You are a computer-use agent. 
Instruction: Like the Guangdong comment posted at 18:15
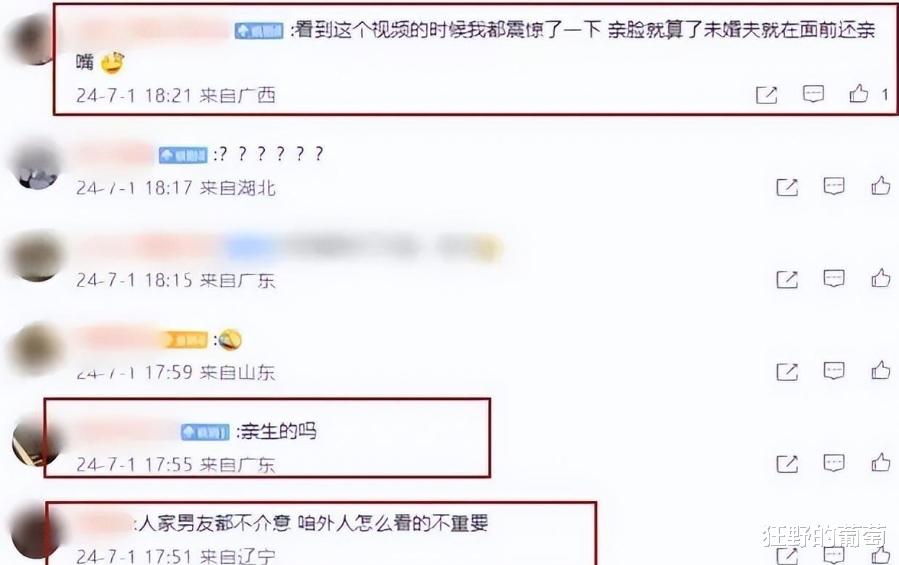[x=881, y=278]
